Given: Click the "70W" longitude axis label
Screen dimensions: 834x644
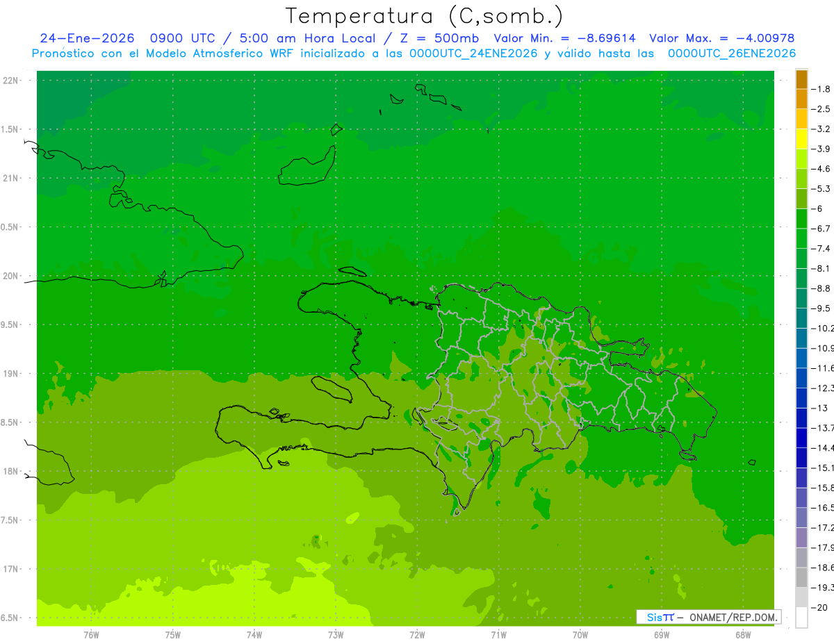Looking at the screenshot, I should pyautogui.click(x=580, y=635).
